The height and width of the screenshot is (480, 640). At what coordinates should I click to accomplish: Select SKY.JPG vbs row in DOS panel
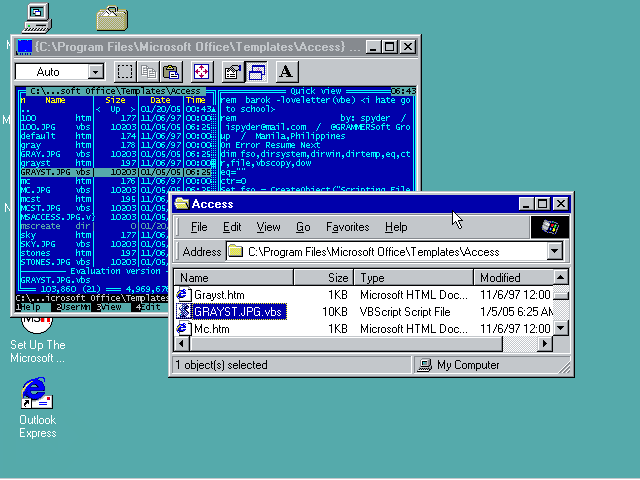pos(94,244)
